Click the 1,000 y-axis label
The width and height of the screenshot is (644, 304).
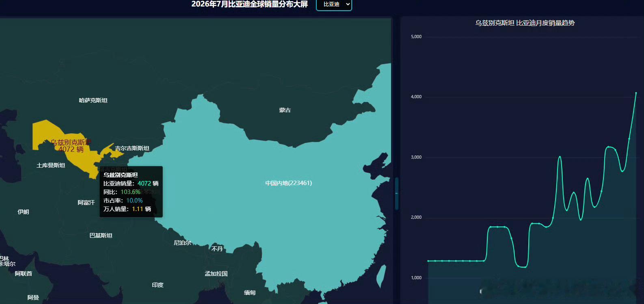(x=416, y=278)
